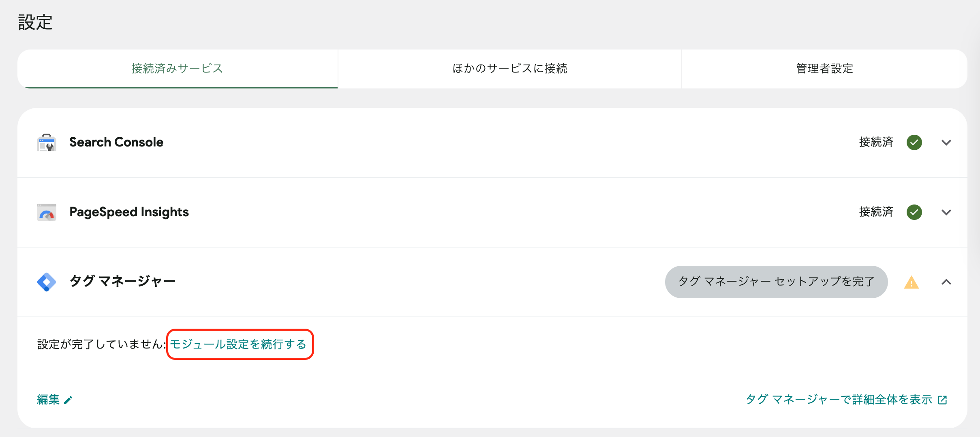Expand the Search Console row chevron
This screenshot has height=437, width=980.
click(x=946, y=142)
